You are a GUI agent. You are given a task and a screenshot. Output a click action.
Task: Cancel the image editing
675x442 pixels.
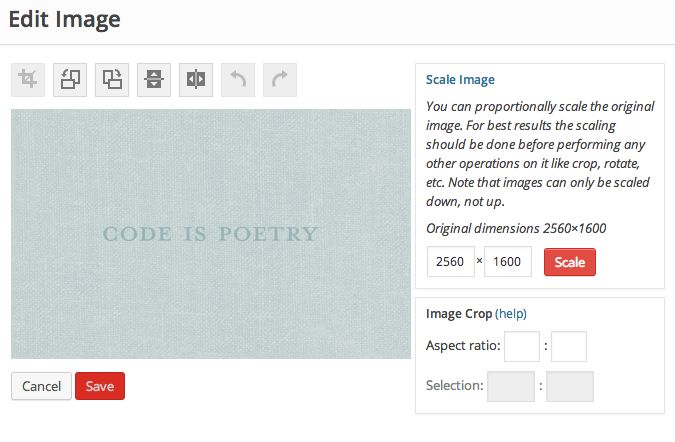tap(41, 387)
